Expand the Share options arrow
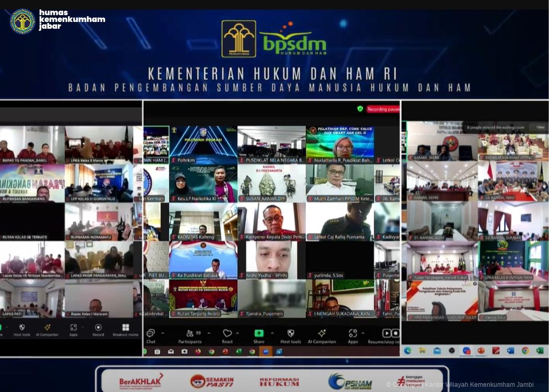 [272, 333]
